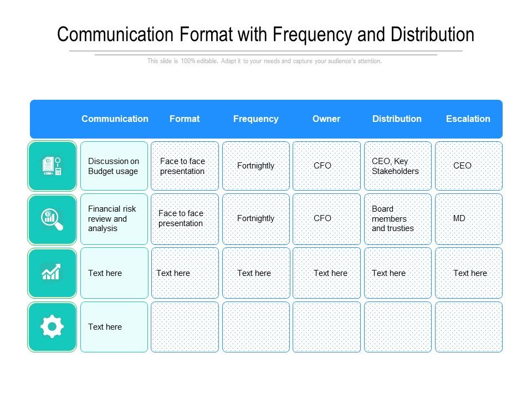Select the CEO escalation cell
Image resolution: width=532 pixels, height=399 pixels.
pyautogui.click(x=469, y=166)
